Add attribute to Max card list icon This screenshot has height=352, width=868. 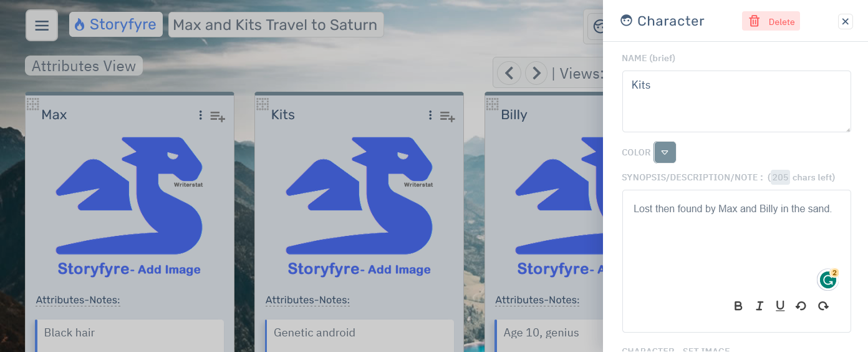(218, 116)
